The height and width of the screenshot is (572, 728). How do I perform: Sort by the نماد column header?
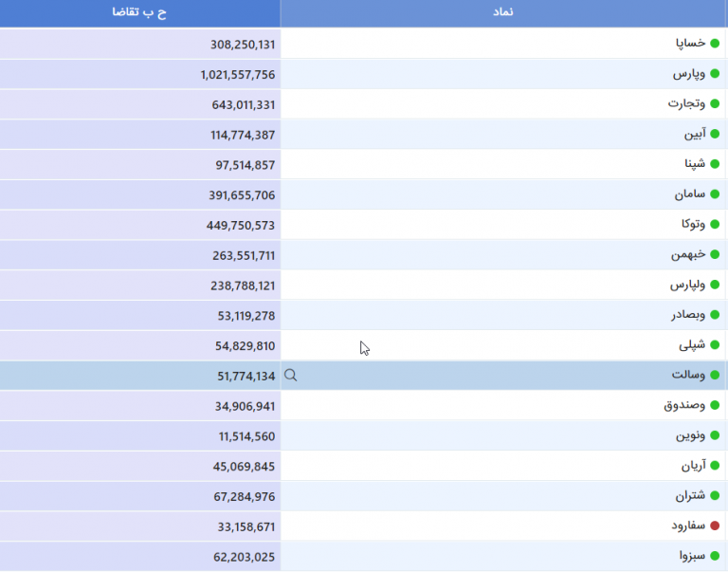(x=503, y=12)
